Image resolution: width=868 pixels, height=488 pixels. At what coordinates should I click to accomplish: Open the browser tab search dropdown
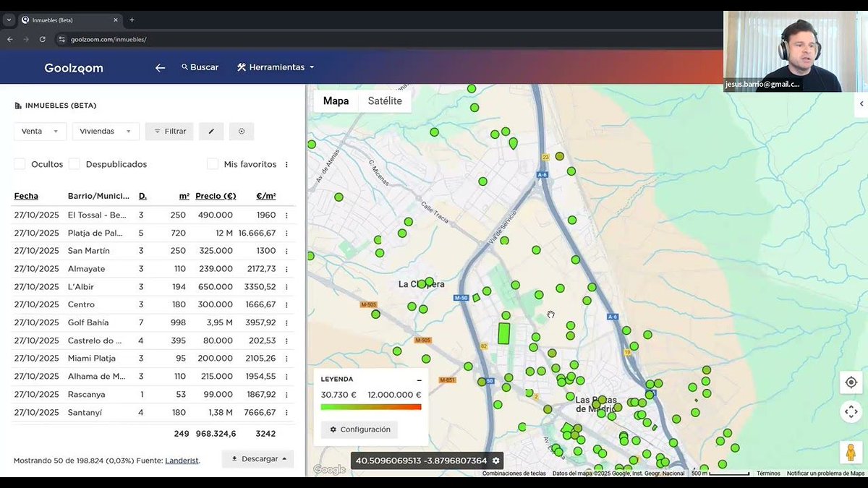coord(9,20)
